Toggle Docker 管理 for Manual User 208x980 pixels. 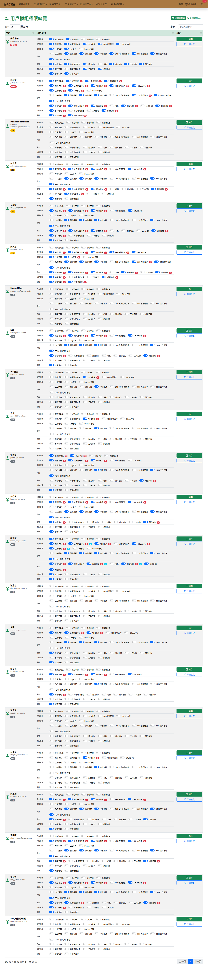(81, 299)
